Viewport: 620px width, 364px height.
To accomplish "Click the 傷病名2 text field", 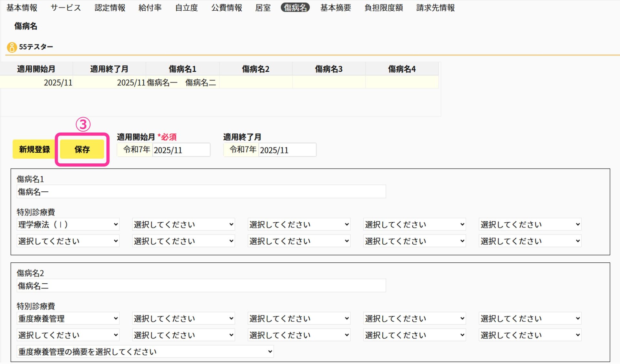I will (x=201, y=286).
